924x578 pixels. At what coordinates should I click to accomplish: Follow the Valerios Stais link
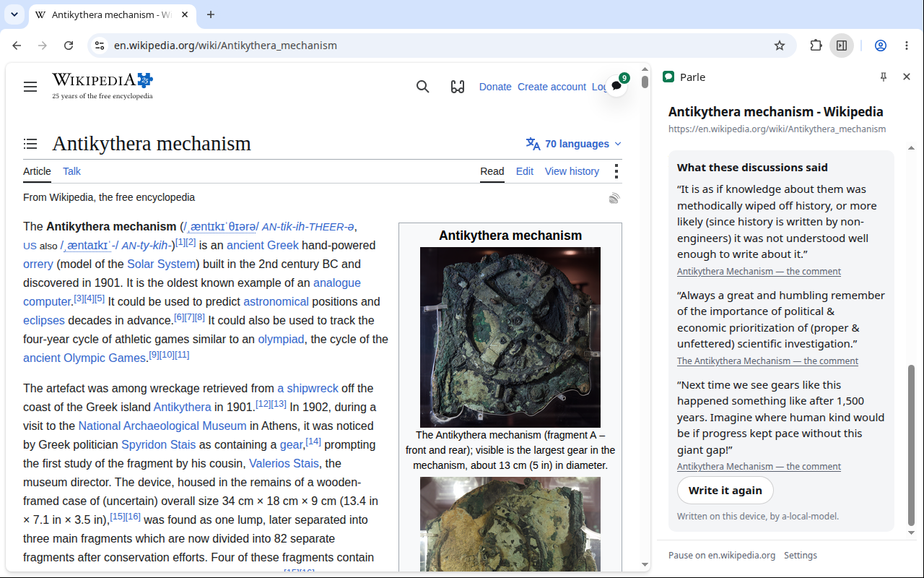[x=284, y=463]
